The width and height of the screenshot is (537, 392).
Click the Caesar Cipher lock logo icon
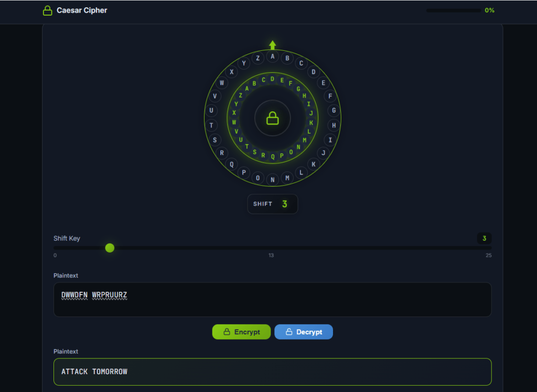click(x=48, y=10)
